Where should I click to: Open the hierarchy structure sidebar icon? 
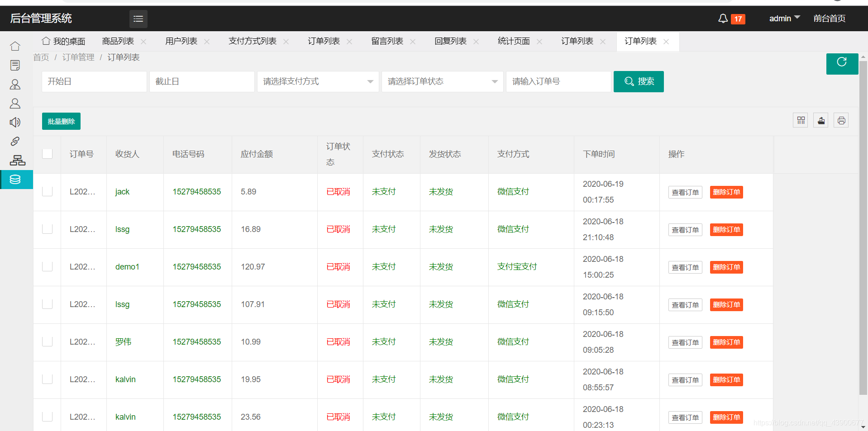[x=17, y=160]
